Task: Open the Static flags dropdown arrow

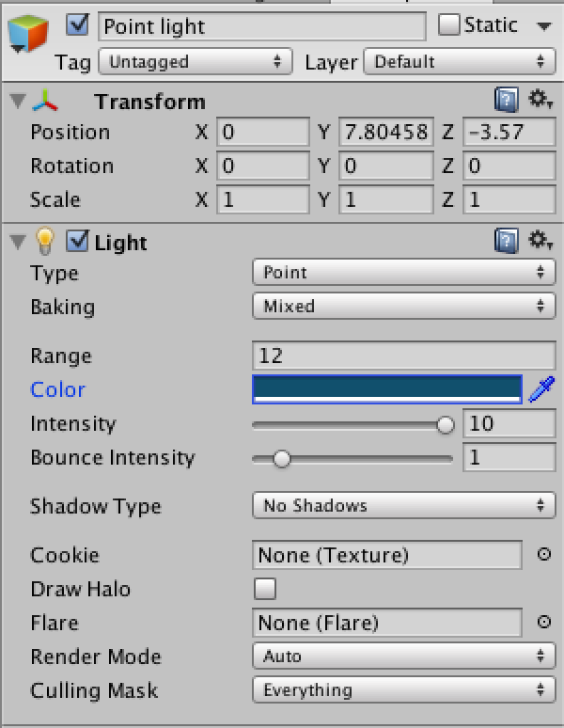Action: pos(543,26)
